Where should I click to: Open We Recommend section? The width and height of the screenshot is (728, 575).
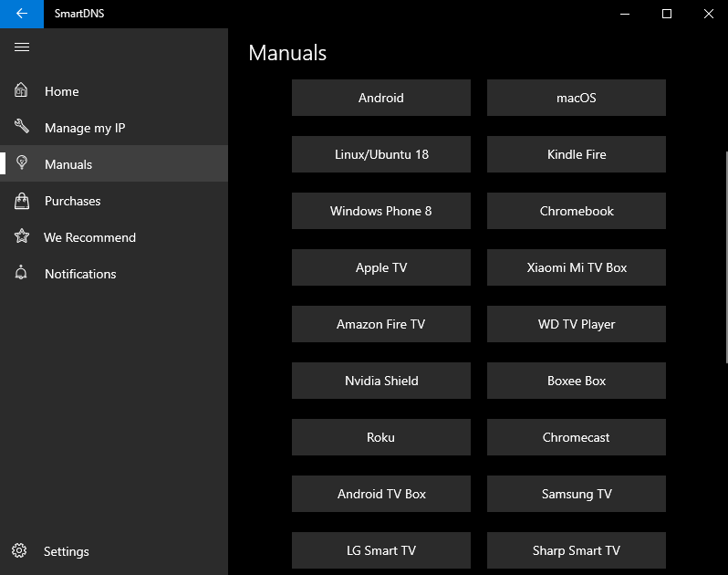(114, 237)
